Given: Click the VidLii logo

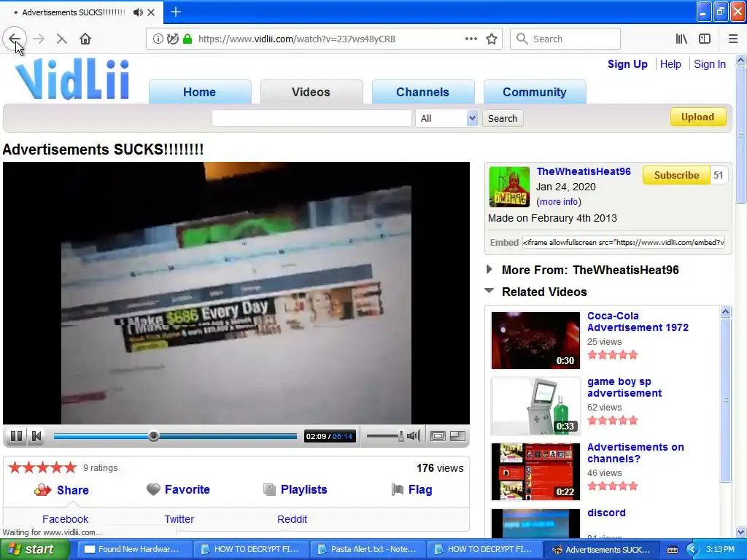Looking at the screenshot, I should (72, 79).
